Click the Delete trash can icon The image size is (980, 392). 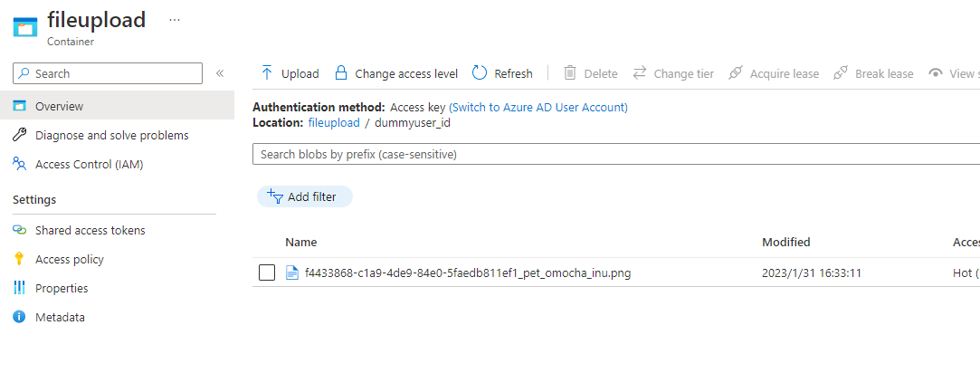pyautogui.click(x=570, y=73)
